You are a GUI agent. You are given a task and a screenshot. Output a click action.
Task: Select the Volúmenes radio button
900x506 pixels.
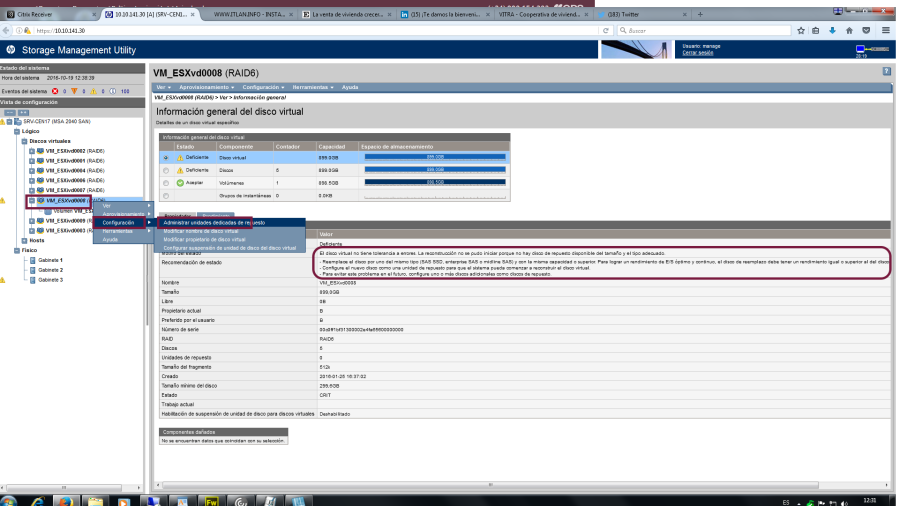[166, 183]
